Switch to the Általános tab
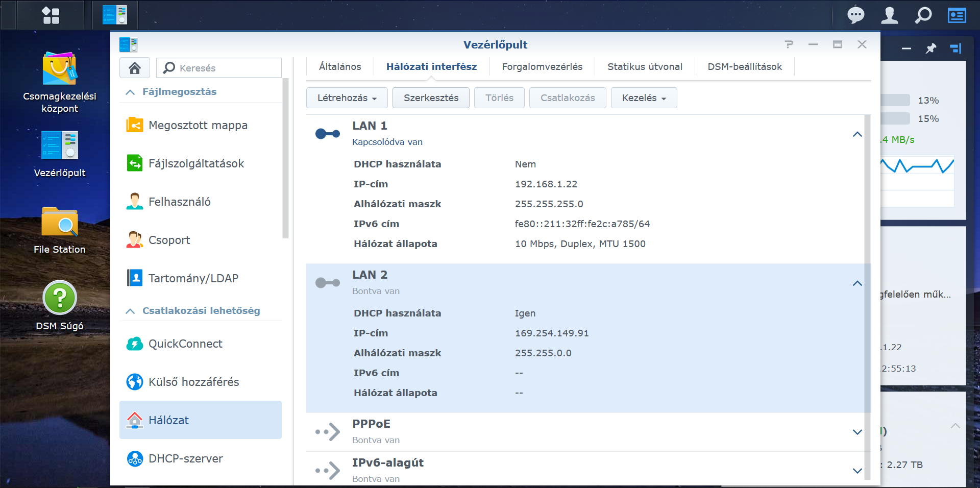980x488 pixels. pyautogui.click(x=340, y=66)
